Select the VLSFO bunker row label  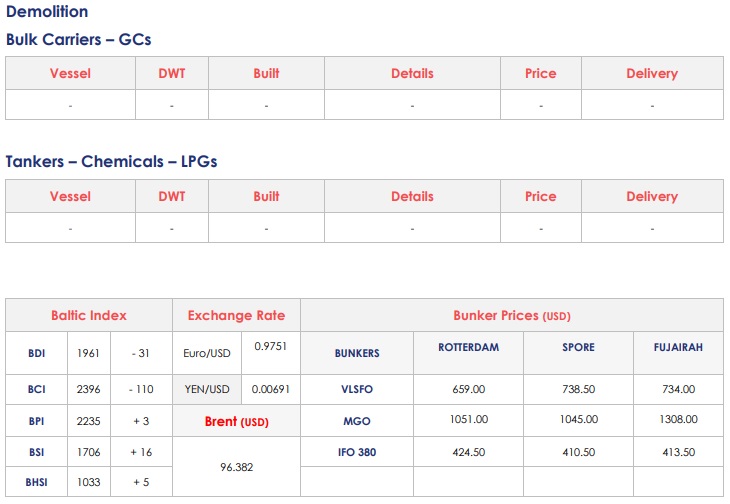(357, 388)
